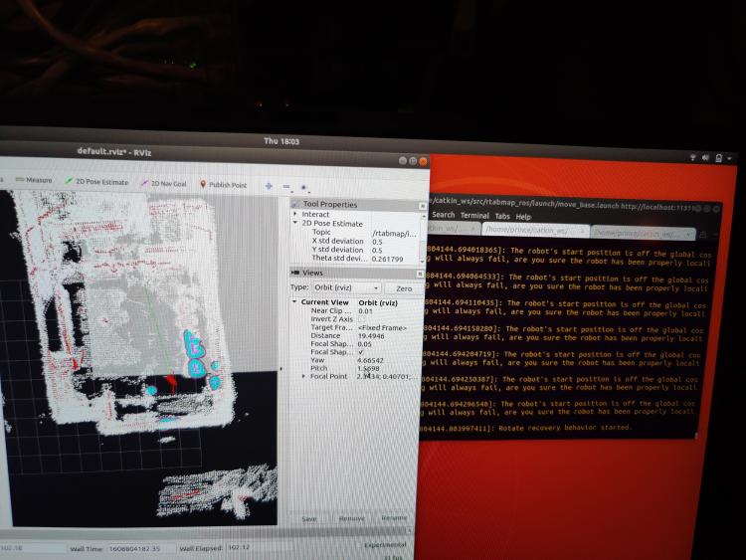Toggle the Invert Z Axis checkbox
The image size is (746, 560).
click(361, 318)
